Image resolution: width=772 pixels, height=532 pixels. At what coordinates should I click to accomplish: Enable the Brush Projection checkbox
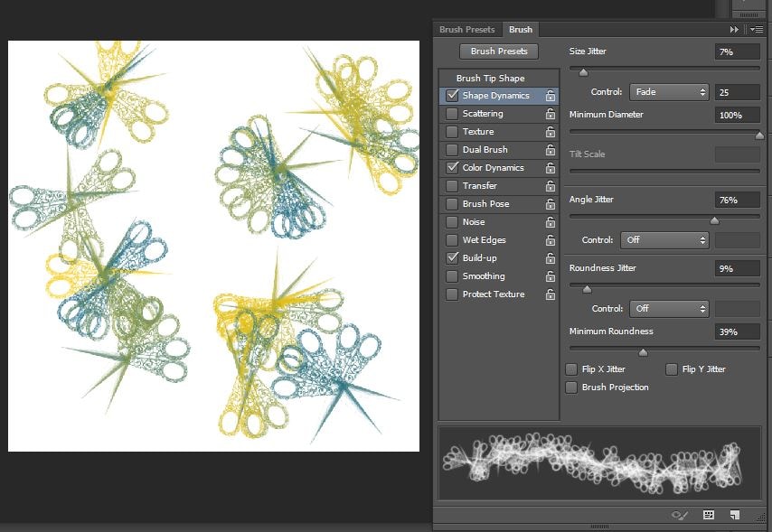[x=571, y=387]
